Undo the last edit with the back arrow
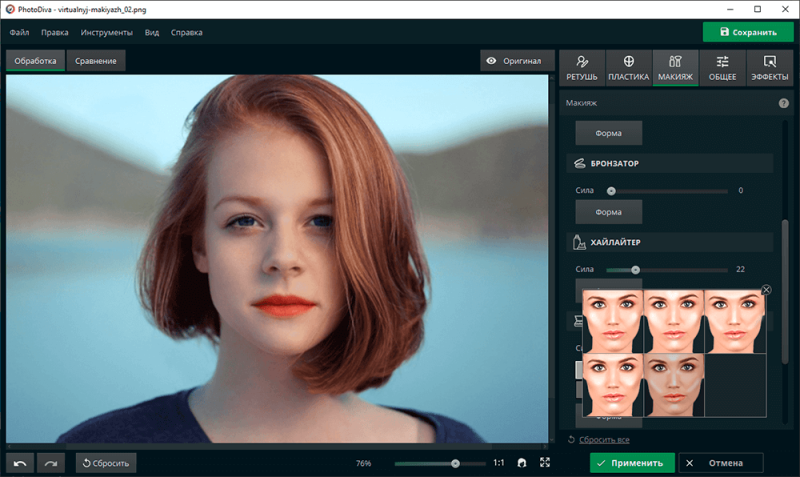 [20, 463]
